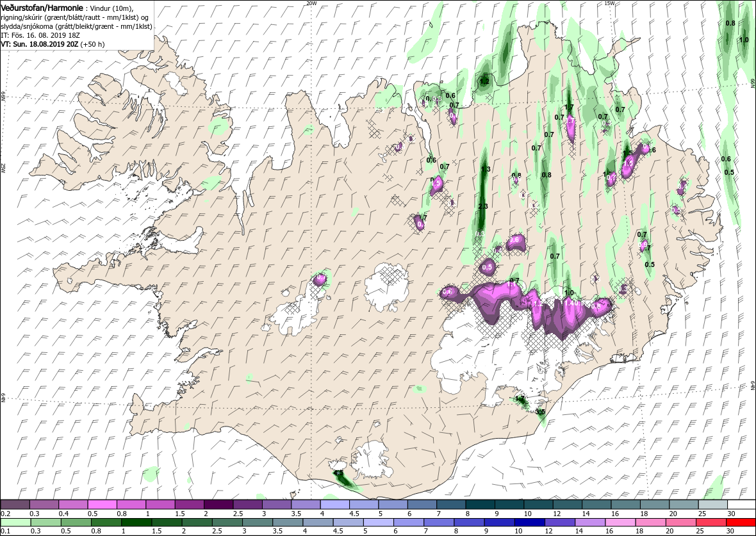
Task: Click the palest green 0.1 rain legend swatch
Action: (x=16, y=523)
